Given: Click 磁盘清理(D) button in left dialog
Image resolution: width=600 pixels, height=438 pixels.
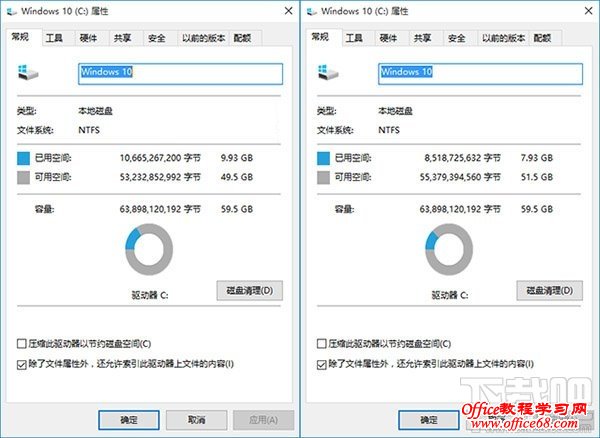Looking at the screenshot, I should coord(250,291).
